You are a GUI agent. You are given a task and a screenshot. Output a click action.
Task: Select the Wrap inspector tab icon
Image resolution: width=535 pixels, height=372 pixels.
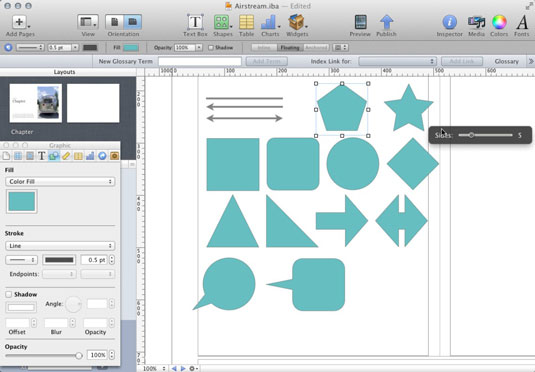(x=30, y=156)
